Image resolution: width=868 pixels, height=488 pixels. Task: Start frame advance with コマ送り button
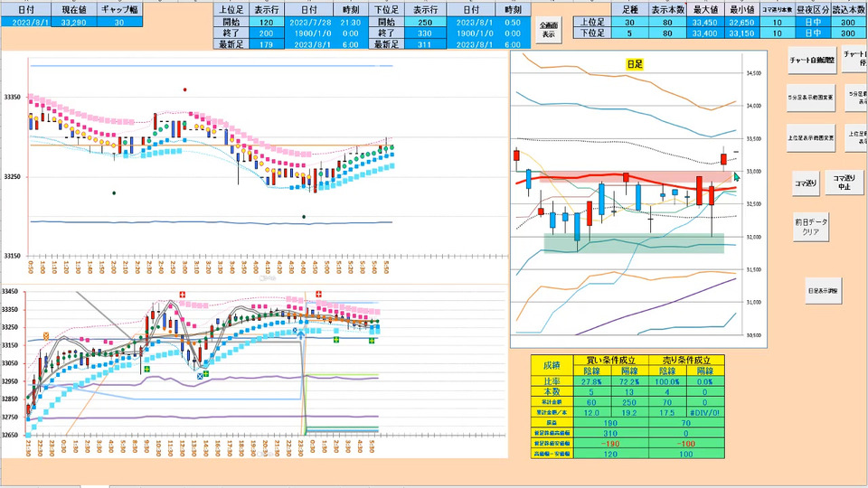click(805, 183)
